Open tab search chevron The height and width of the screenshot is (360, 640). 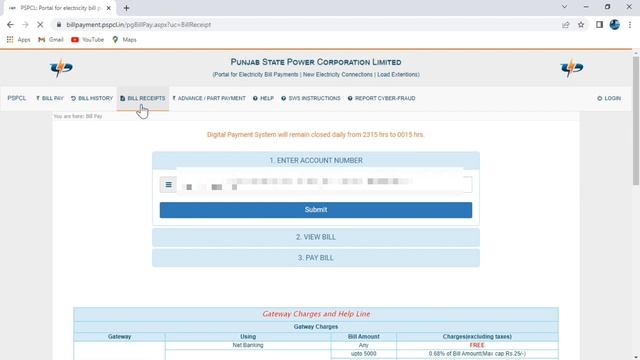tap(564, 7)
